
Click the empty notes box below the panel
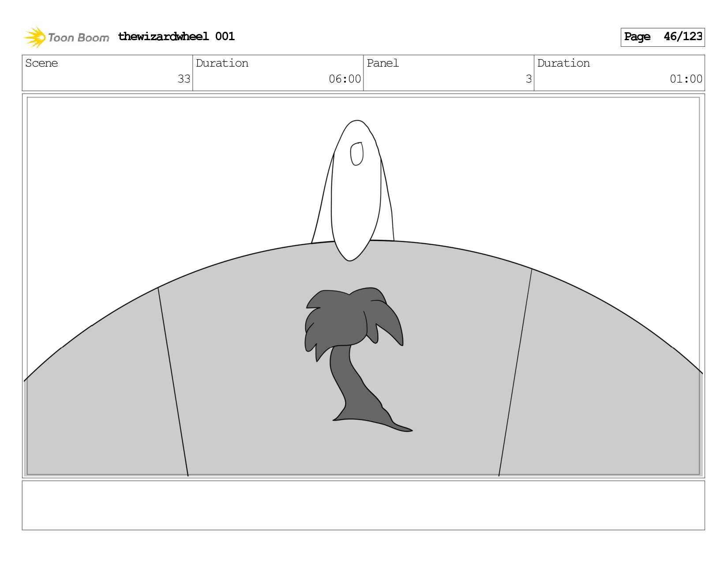click(364, 506)
